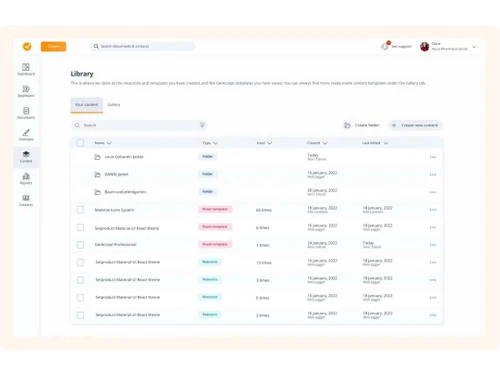
Task: Click the 20 January, 2022 created date
Action: click(x=322, y=190)
